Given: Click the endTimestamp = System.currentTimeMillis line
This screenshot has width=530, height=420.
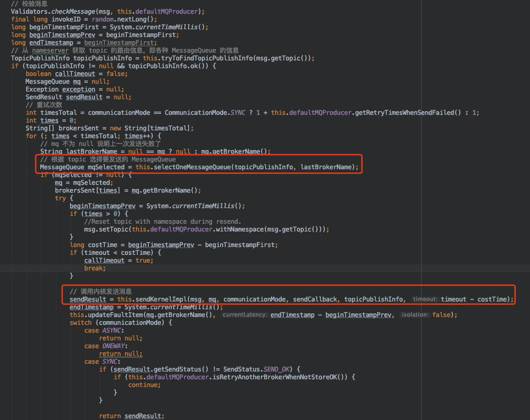Looking at the screenshot, I should tap(146, 307).
